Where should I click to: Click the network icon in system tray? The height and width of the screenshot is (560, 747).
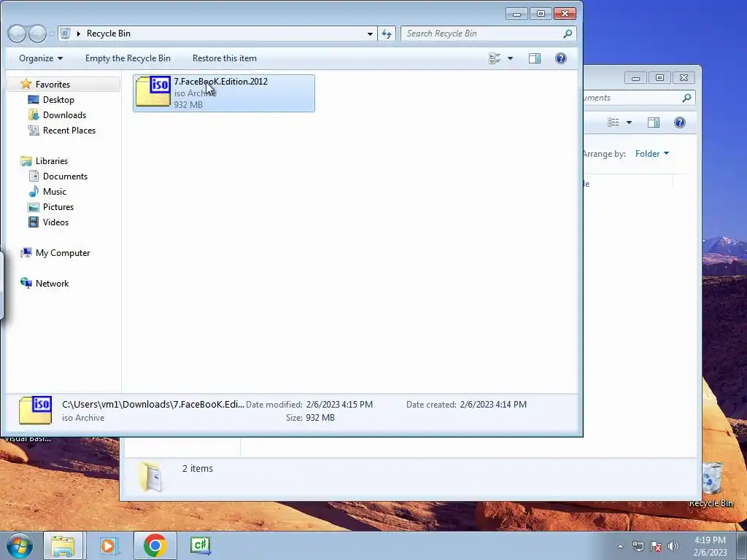click(638, 546)
